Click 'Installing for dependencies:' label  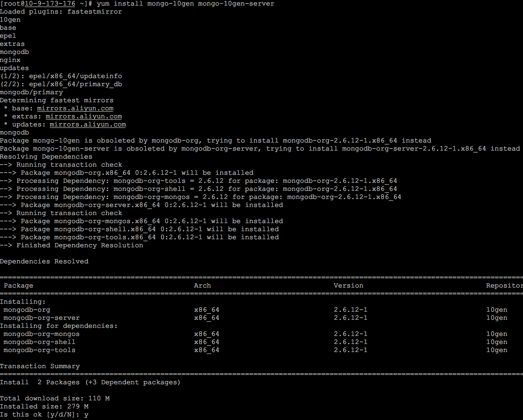click(x=59, y=326)
